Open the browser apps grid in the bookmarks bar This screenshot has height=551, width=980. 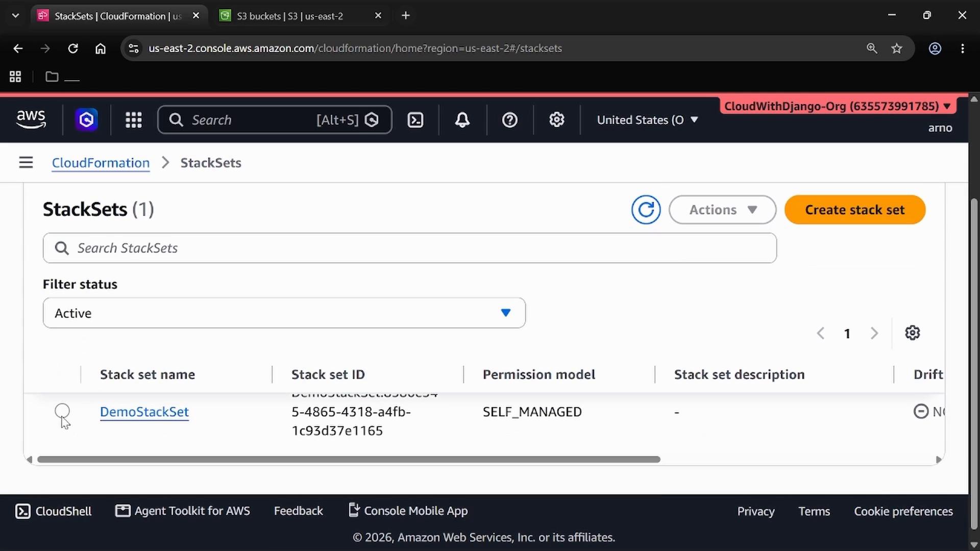point(15,77)
